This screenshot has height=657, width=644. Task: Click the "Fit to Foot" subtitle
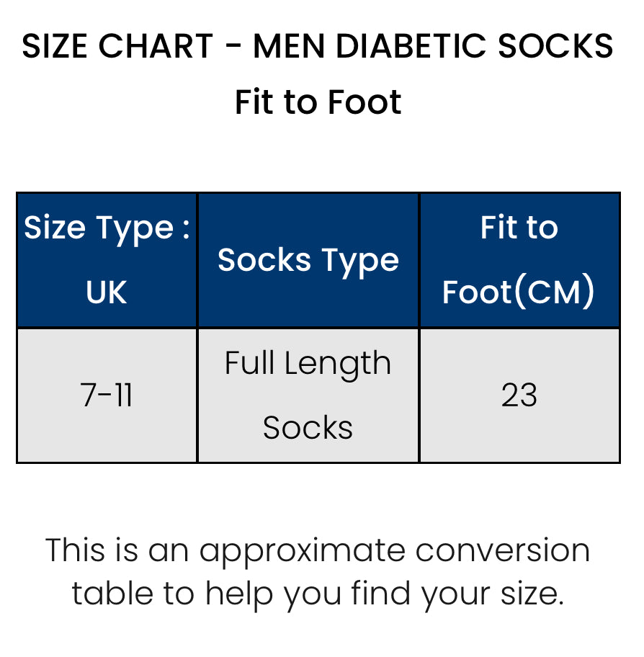[x=318, y=102]
